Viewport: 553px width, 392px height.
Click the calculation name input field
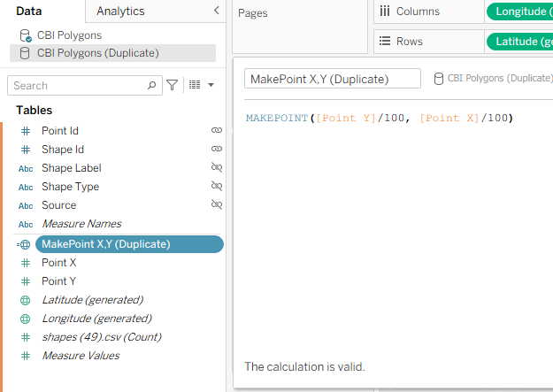click(x=332, y=79)
